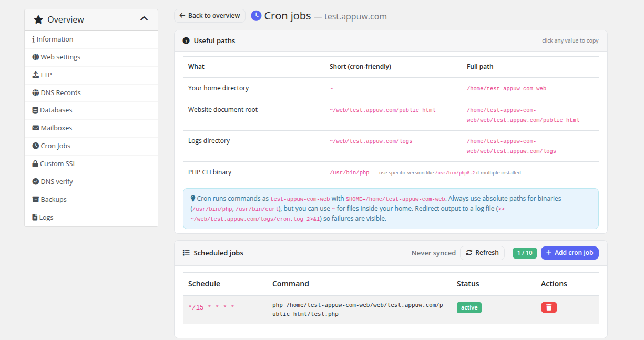Click the clock icon next to Cron jobs title
This screenshot has width=644, height=340.
pyautogui.click(x=256, y=16)
